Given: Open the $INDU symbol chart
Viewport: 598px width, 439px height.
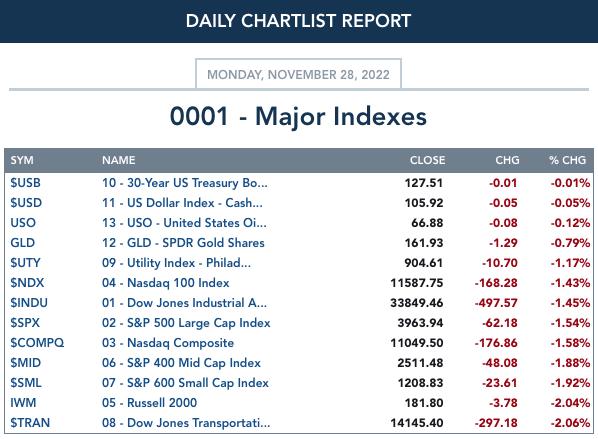Looking at the screenshot, I should [29, 303].
